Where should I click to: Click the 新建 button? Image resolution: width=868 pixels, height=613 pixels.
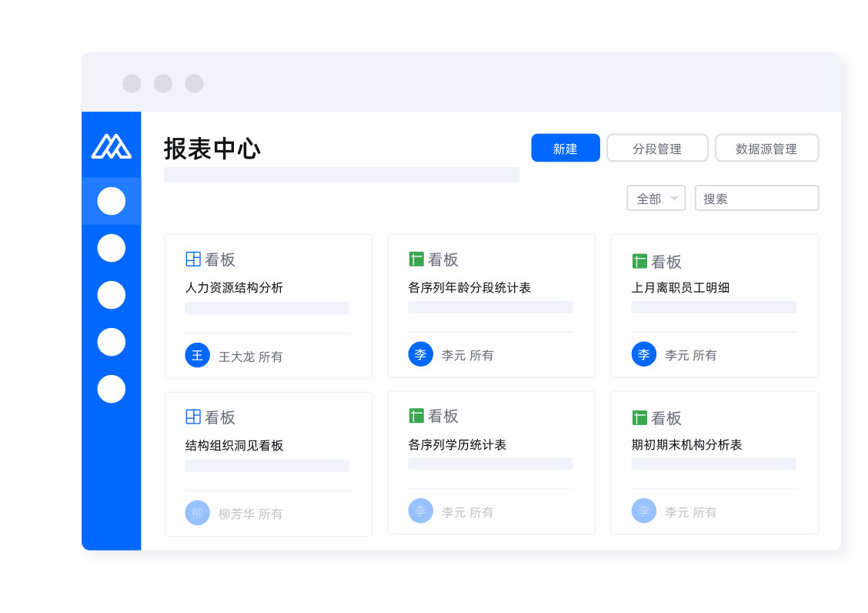(x=566, y=148)
